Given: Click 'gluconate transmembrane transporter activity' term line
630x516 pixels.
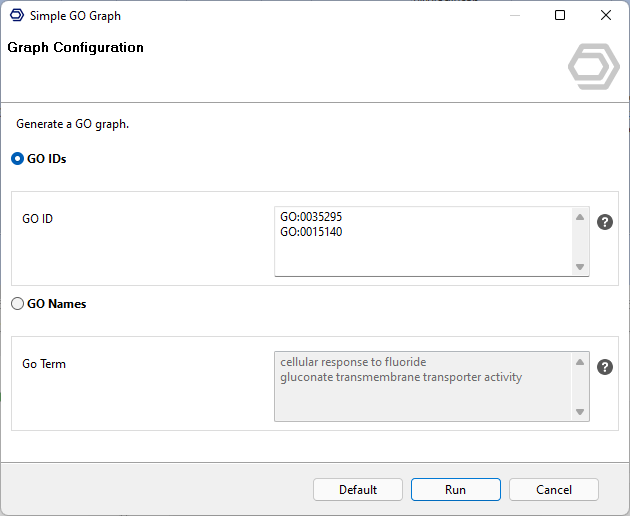Looking at the screenshot, I should click(400, 377).
